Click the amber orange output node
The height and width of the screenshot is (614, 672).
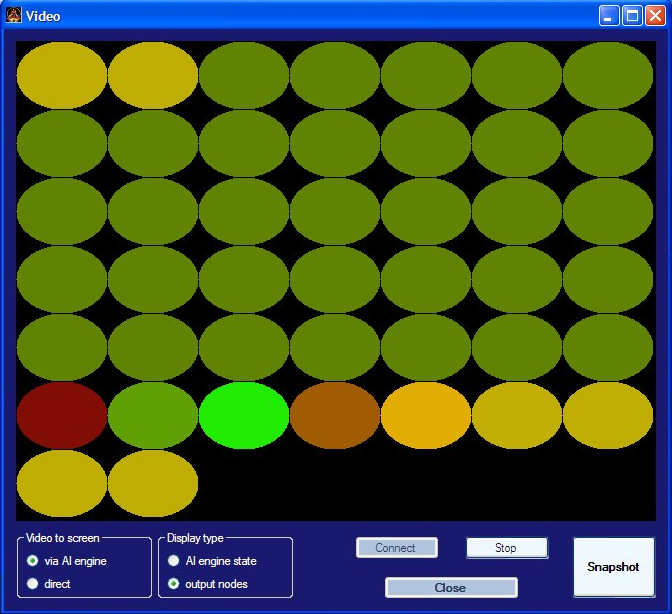pos(426,415)
